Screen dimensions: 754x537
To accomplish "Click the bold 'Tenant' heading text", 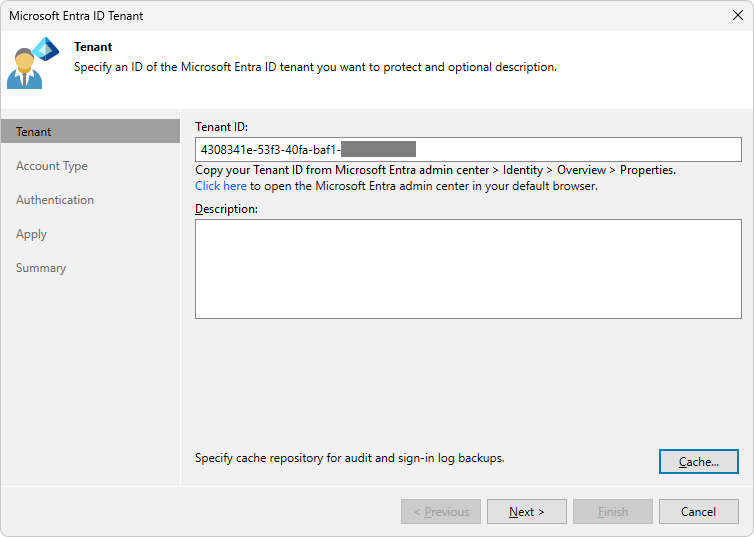I will [93, 47].
